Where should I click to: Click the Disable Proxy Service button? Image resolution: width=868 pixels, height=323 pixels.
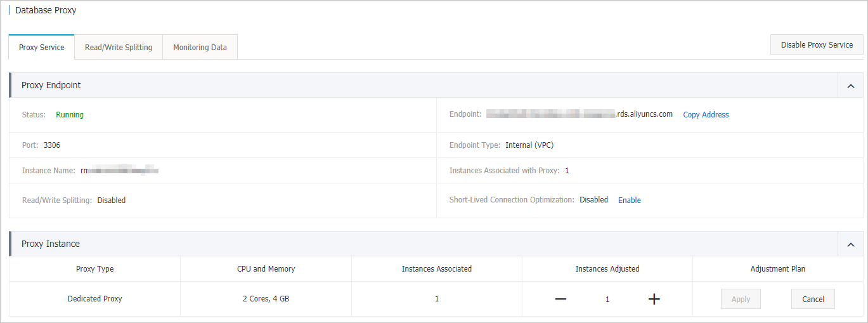point(817,45)
